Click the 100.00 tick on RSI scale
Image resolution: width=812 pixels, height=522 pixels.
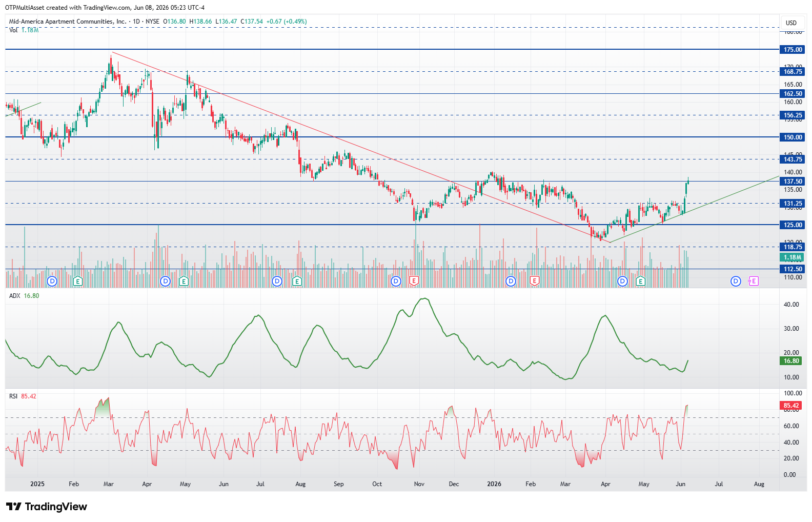[x=793, y=393]
